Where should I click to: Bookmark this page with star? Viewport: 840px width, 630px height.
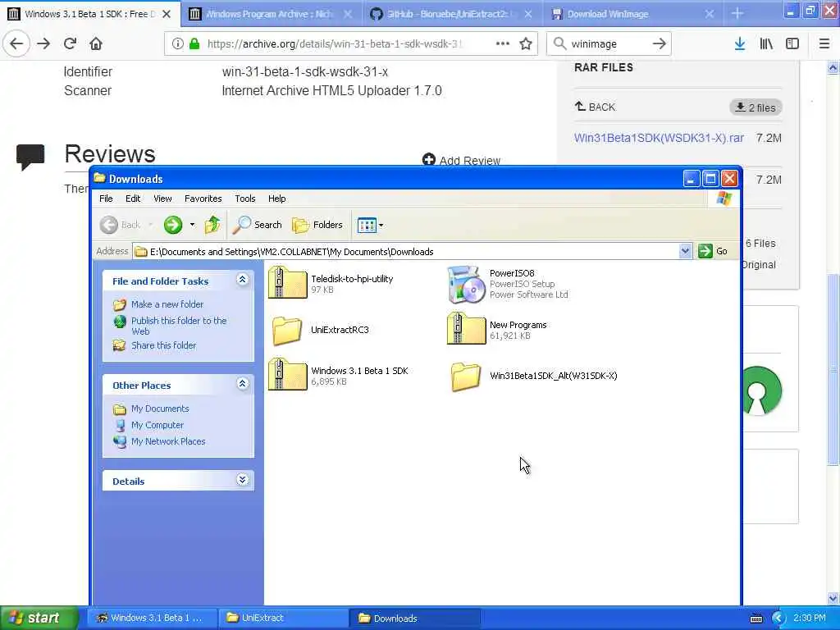pyautogui.click(x=526, y=43)
